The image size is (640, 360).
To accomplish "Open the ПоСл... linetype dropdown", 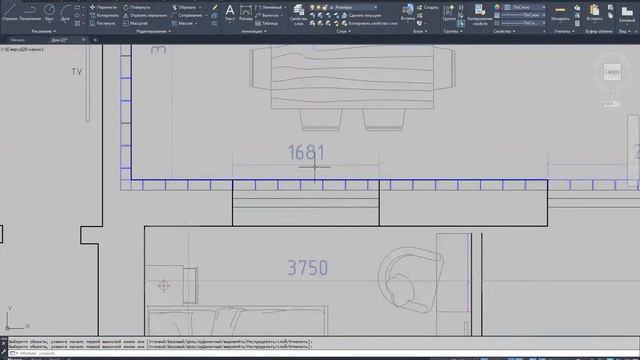I will pyautogui.click(x=524, y=23).
